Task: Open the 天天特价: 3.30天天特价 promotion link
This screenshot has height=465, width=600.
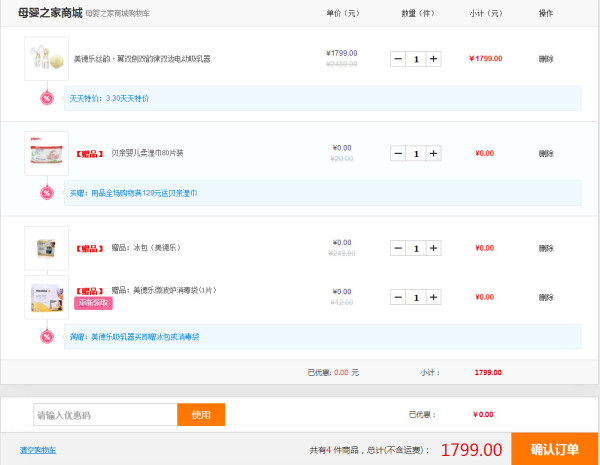Action: tap(109, 98)
